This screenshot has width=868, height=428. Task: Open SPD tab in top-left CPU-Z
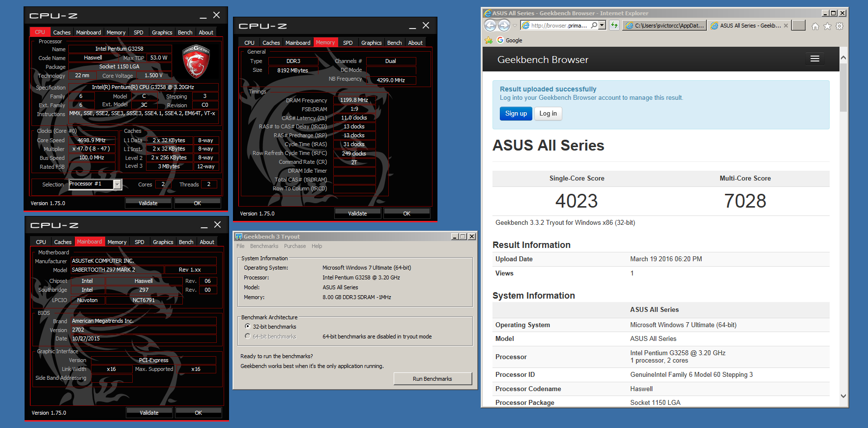pyautogui.click(x=139, y=32)
